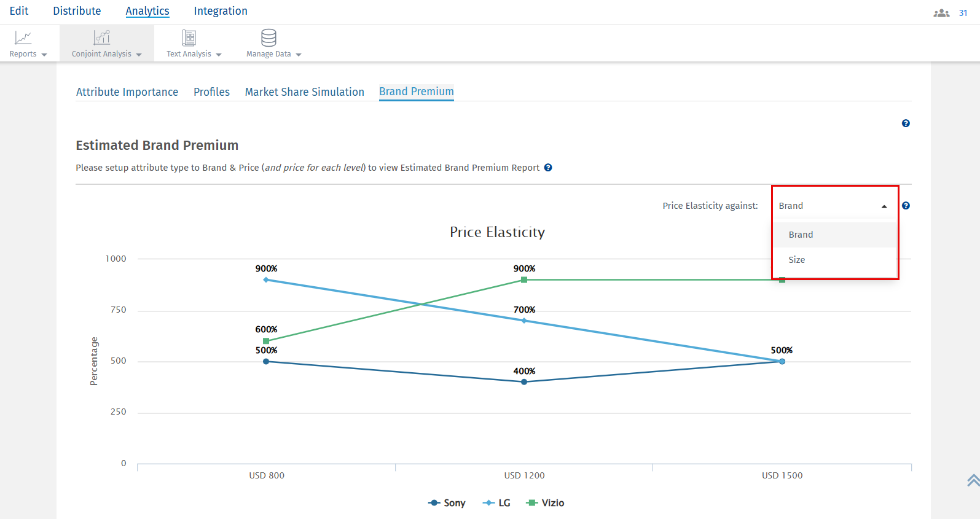Screen dimensions: 980x519
Task: Open the Reports chart icon
Action: point(23,38)
